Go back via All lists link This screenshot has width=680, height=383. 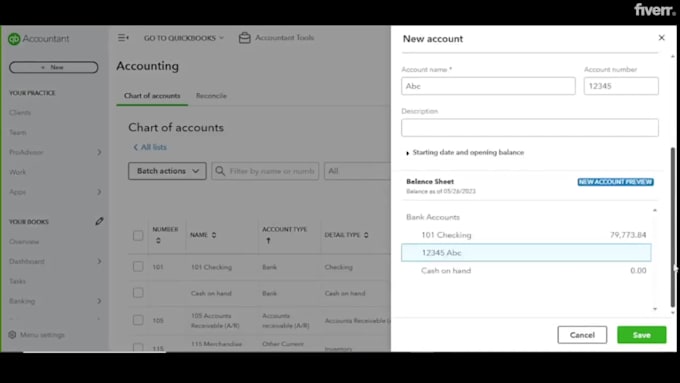[x=150, y=147]
